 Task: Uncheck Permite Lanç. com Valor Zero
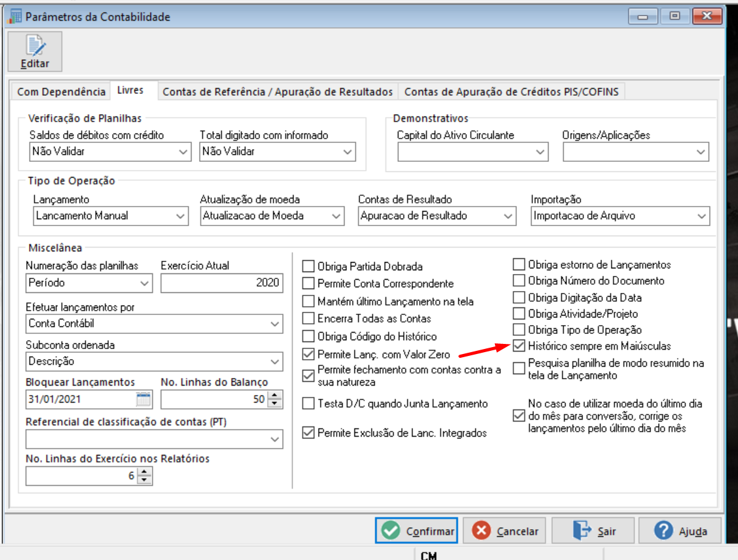click(309, 354)
